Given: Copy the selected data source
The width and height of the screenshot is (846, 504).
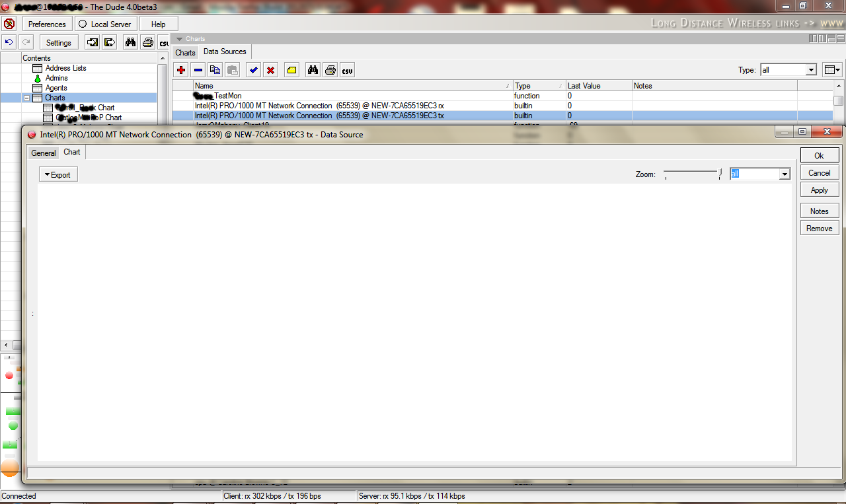Looking at the screenshot, I should coord(215,70).
